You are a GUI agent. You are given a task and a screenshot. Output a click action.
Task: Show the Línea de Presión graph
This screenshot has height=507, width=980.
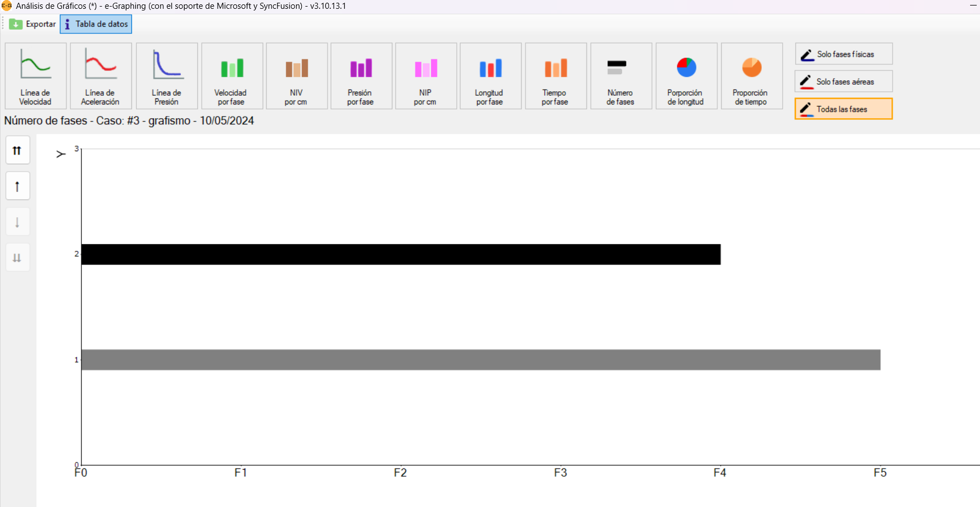[167, 76]
